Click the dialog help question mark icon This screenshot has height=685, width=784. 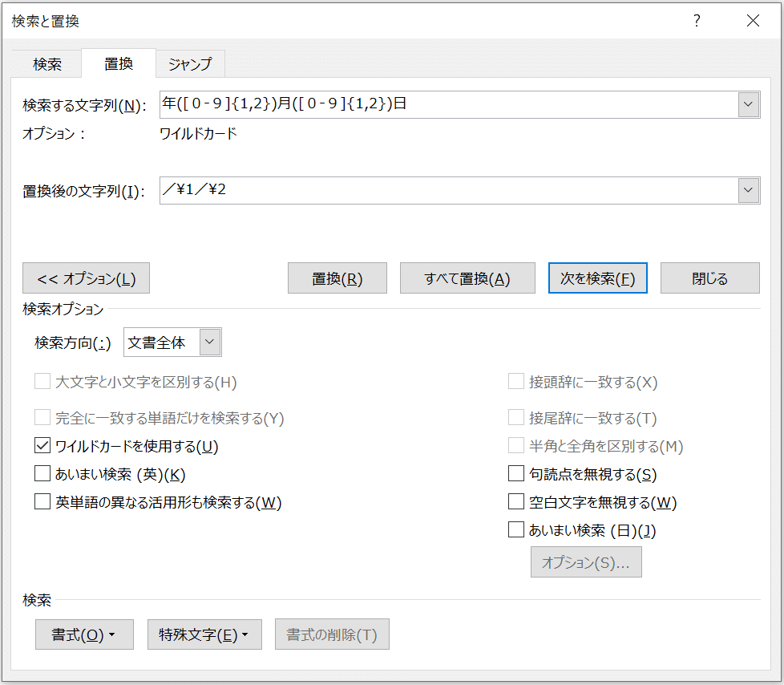point(697,21)
